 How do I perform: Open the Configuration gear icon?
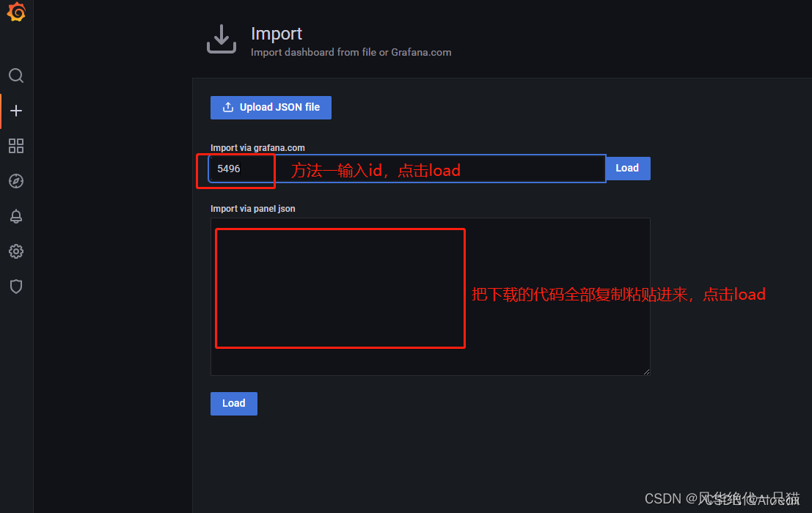(x=16, y=251)
